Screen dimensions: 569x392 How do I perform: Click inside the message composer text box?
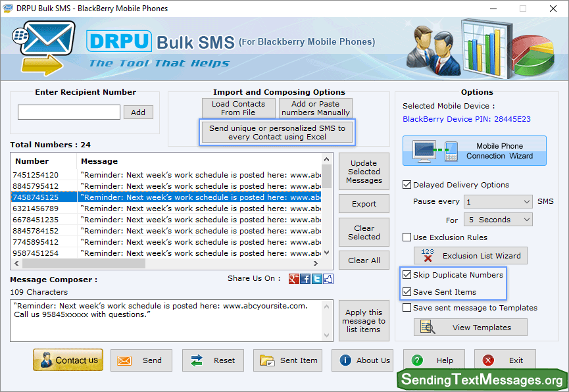(167, 320)
